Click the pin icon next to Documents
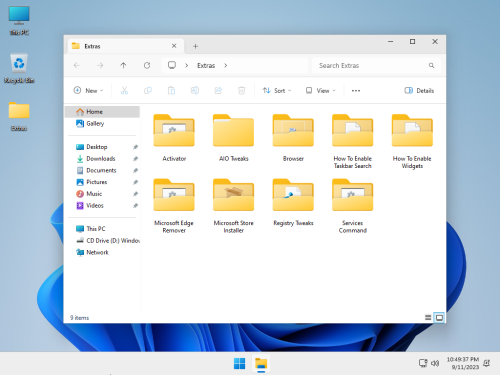The width and height of the screenshot is (500, 375). tap(135, 170)
